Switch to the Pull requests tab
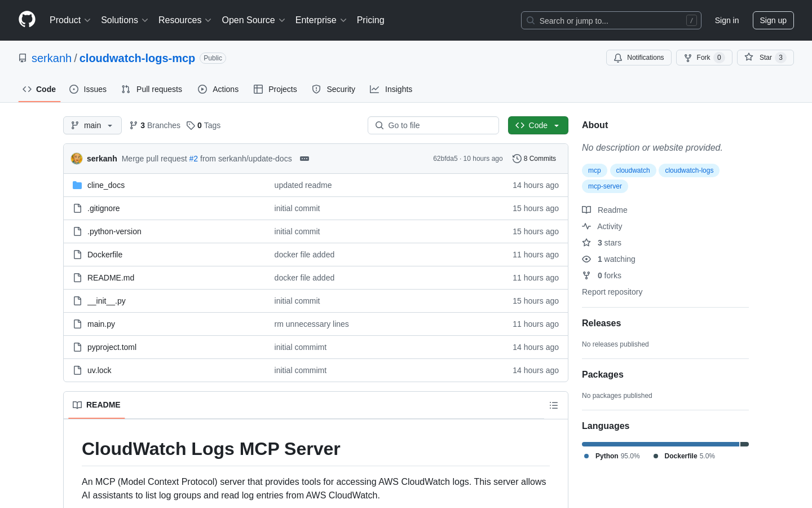Image resolution: width=812 pixels, height=508 pixels. click(152, 89)
